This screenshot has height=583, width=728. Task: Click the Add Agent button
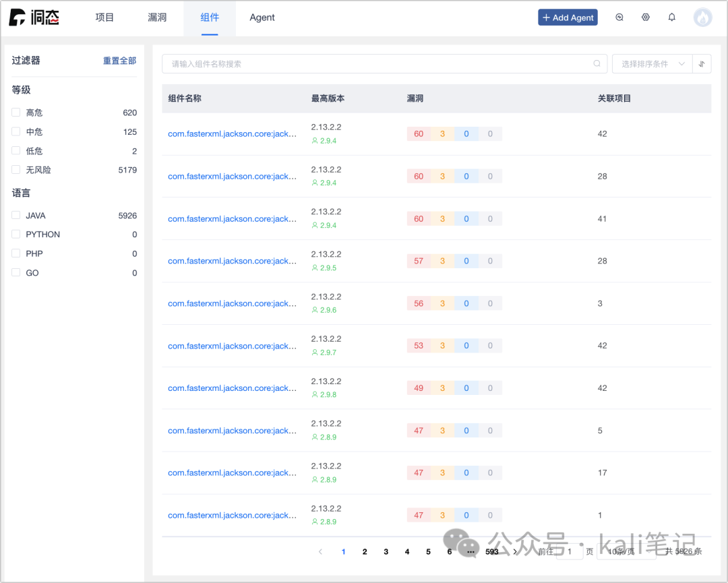pyautogui.click(x=568, y=17)
